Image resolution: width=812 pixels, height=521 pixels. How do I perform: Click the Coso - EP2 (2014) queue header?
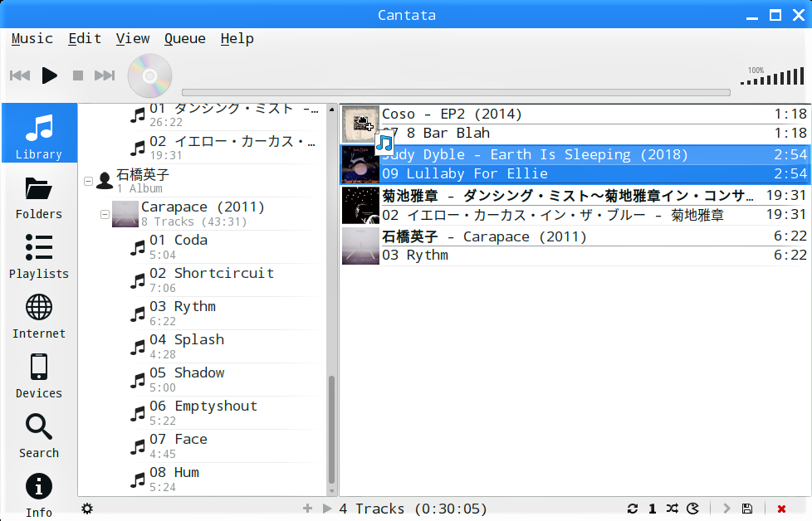point(594,114)
